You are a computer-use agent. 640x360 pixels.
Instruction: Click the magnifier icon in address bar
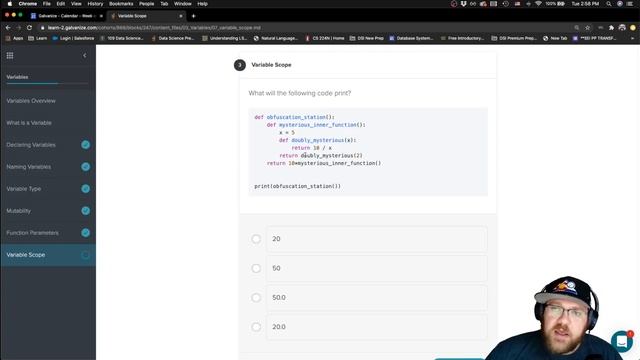(x=576, y=28)
